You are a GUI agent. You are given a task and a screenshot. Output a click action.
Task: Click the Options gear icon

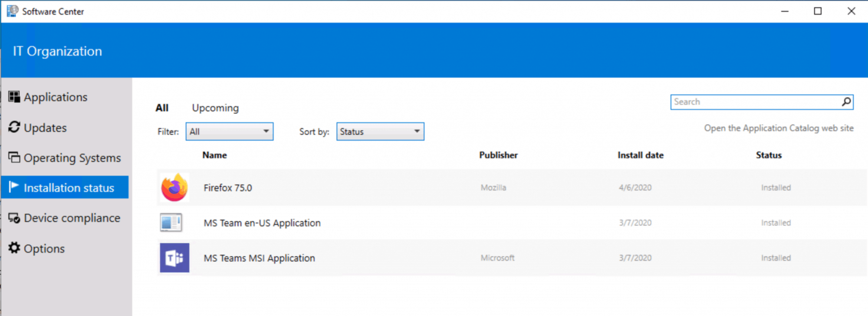pyautogui.click(x=14, y=248)
